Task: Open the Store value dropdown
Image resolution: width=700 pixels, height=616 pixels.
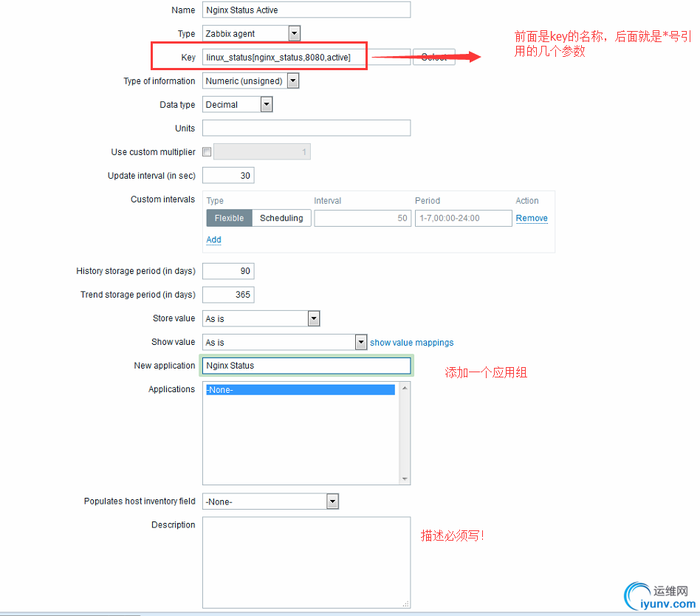Action: [261, 318]
